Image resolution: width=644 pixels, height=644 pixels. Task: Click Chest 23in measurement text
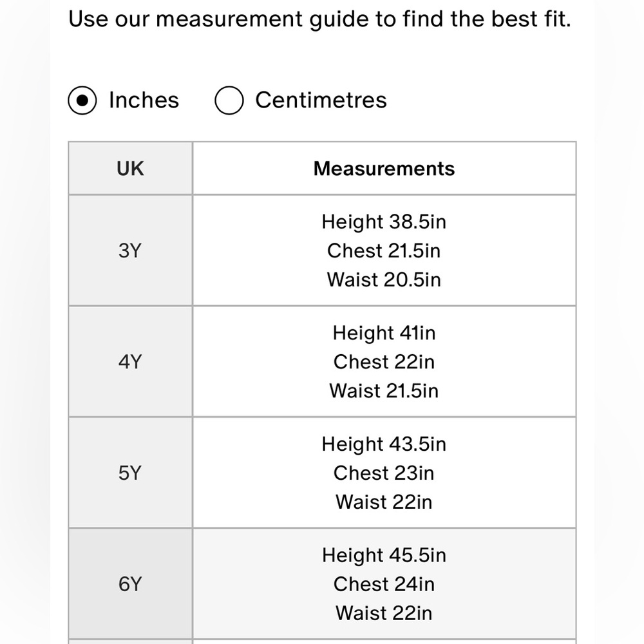(x=384, y=473)
